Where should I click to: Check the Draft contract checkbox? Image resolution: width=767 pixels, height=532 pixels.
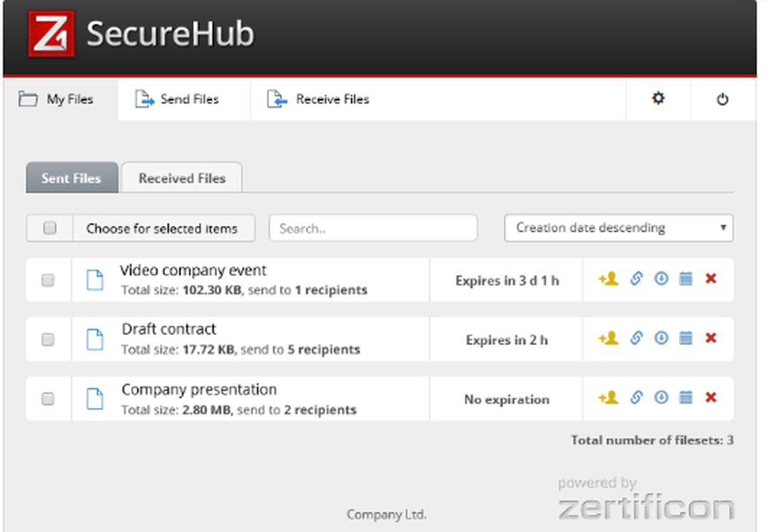(x=48, y=340)
